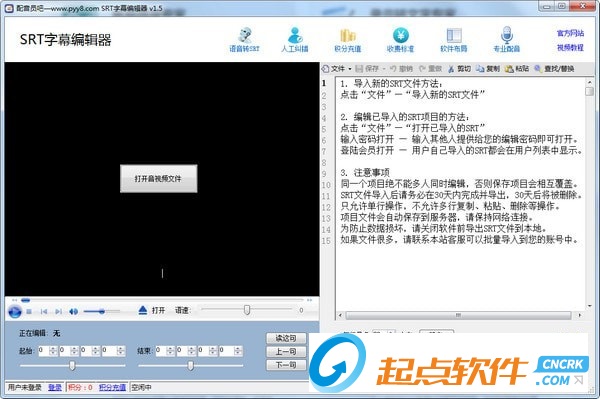This screenshot has height=399, width=600.
Task: Go to previous sentence with 上一句
Action: pyautogui.click(x=286, y=352)
